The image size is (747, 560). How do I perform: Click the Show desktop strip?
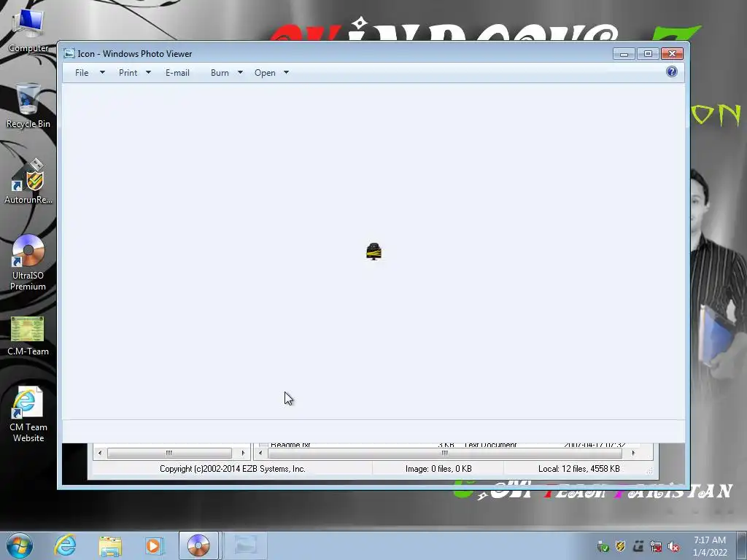[742, 545]
